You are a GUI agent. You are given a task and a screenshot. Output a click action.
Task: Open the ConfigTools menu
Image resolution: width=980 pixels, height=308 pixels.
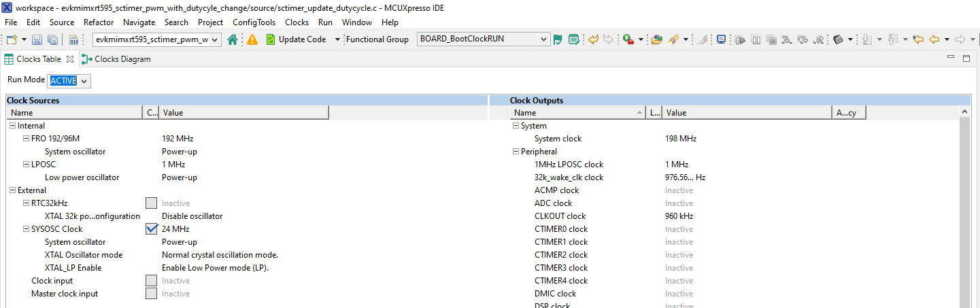pyautogui.click(x=254, y=22)
